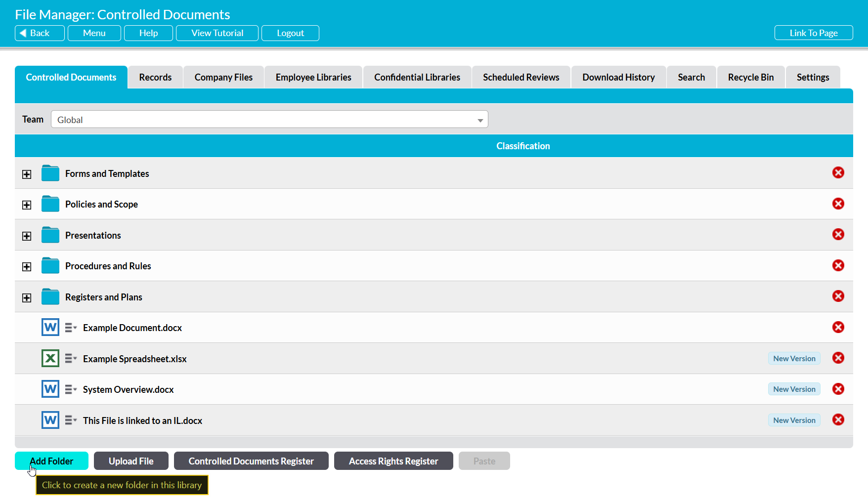Viewport: 868px width, 503px height.
Task: Click the Excel icon for Example Spreadsheet.xlsx
Action: pyautogui.click(x=50, y=358)
